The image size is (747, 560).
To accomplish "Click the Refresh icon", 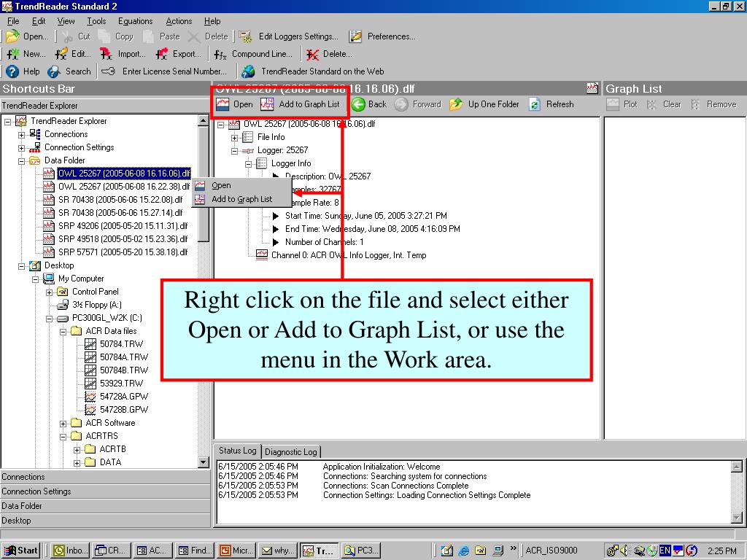I will (535, 104).
